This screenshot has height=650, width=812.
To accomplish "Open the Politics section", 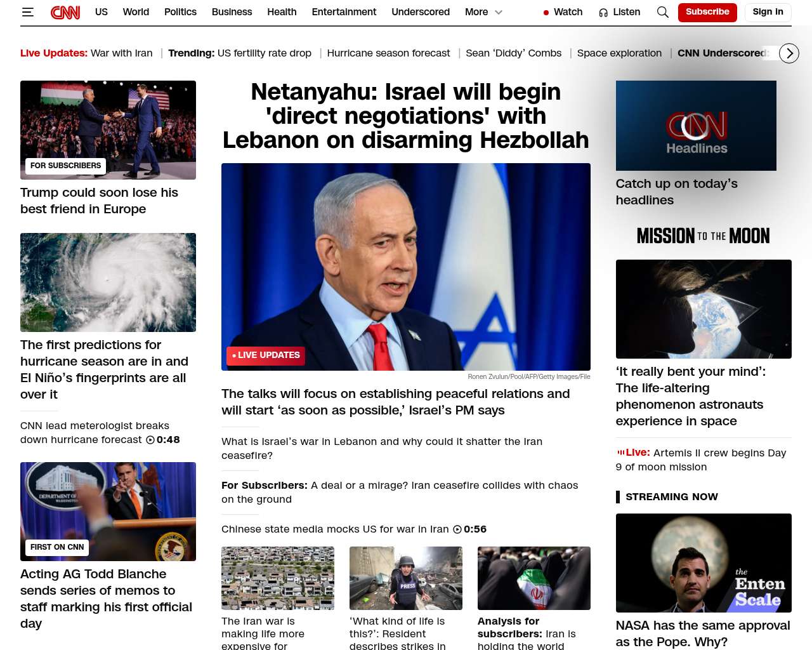I will (180, 12).
